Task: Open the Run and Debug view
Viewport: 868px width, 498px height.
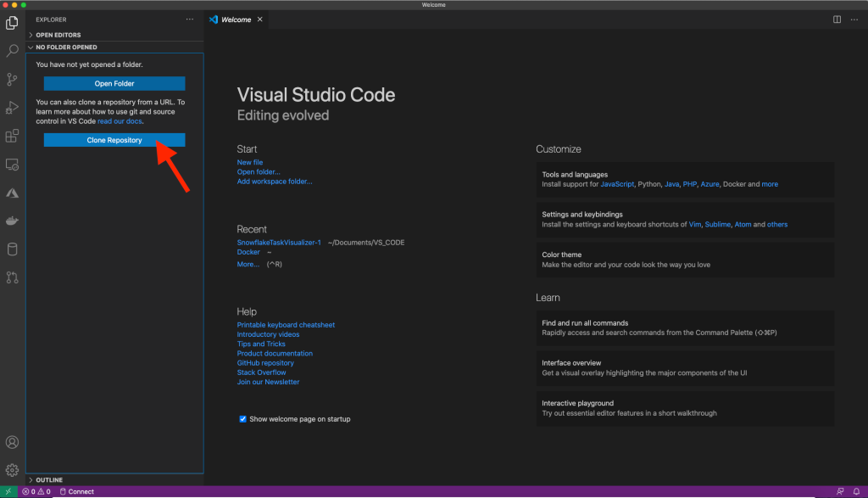Action: coord(12,107)
